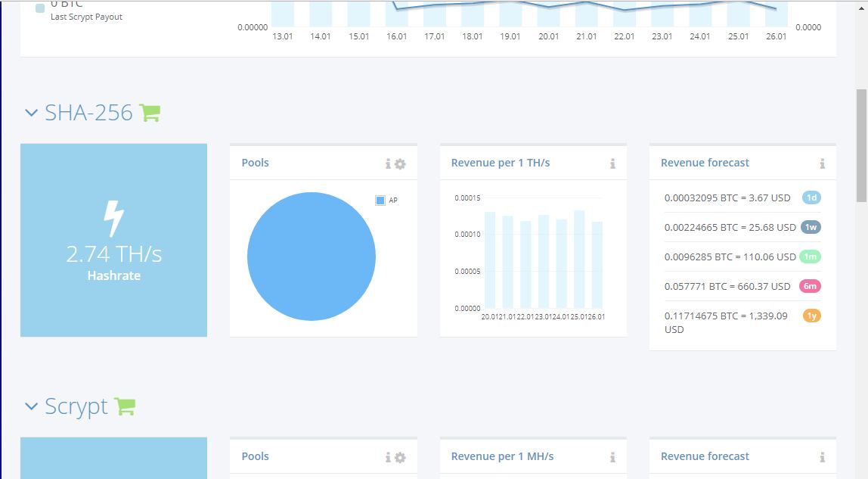868x479 pixels.
Task: Collapse the SHA-256 section chevron
Action: pyautogui.click(x=32, y=113)
